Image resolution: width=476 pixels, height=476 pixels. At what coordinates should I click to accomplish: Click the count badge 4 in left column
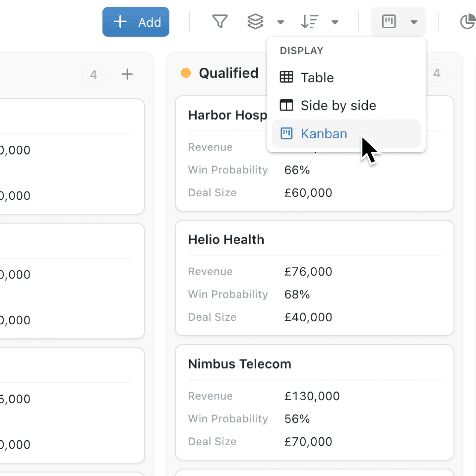(x=93, y=74)
